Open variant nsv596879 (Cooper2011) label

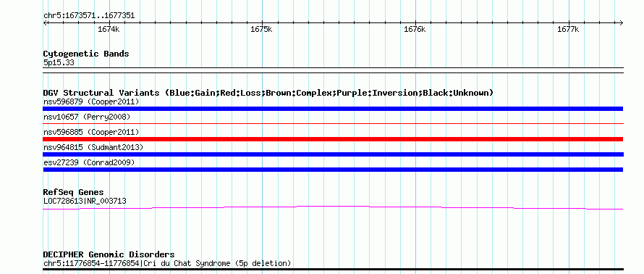(x=91, y=101)
